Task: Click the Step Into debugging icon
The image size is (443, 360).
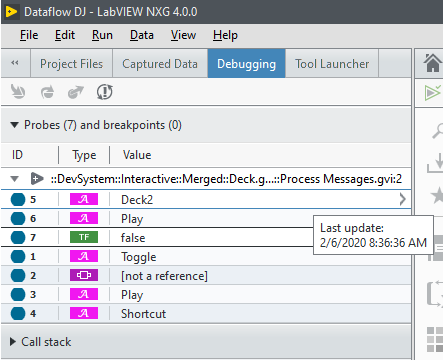Action: 18,92
